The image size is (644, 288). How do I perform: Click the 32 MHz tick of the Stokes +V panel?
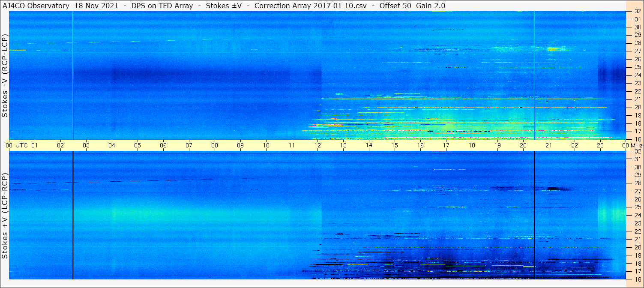pos(638,151)
